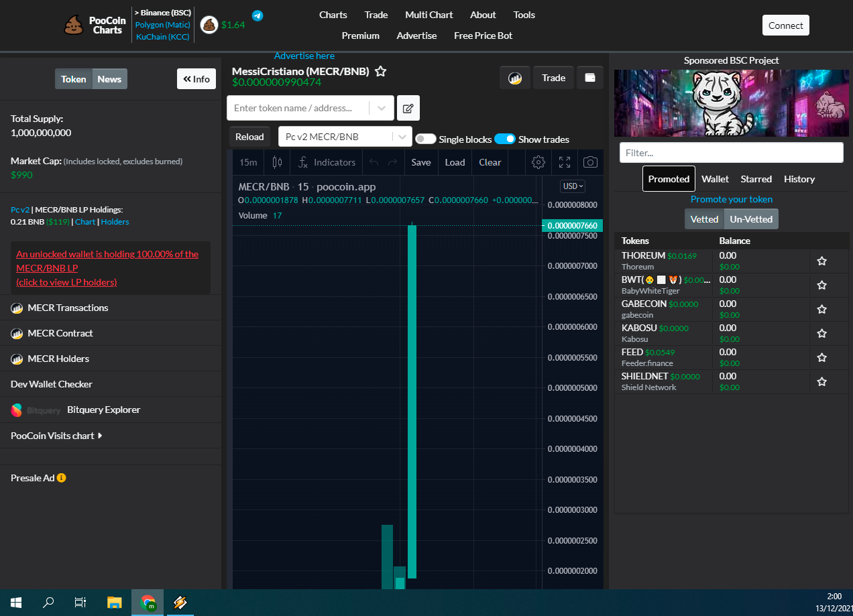
Task: Star the THOREUM token row
Action: click(821, 261)
